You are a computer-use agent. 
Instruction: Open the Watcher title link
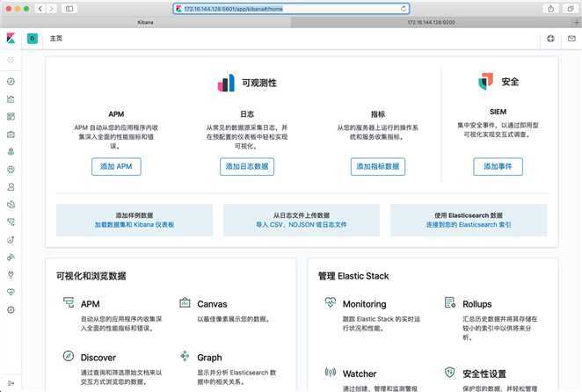pyautogui.click(x=360, y=374)
